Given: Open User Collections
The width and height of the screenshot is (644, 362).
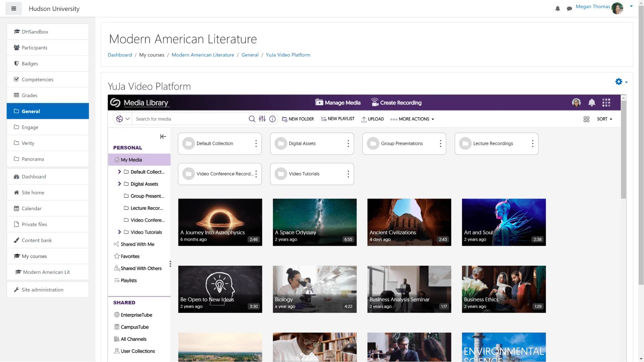Looking at the screenshot, I should tap(134, 351).
